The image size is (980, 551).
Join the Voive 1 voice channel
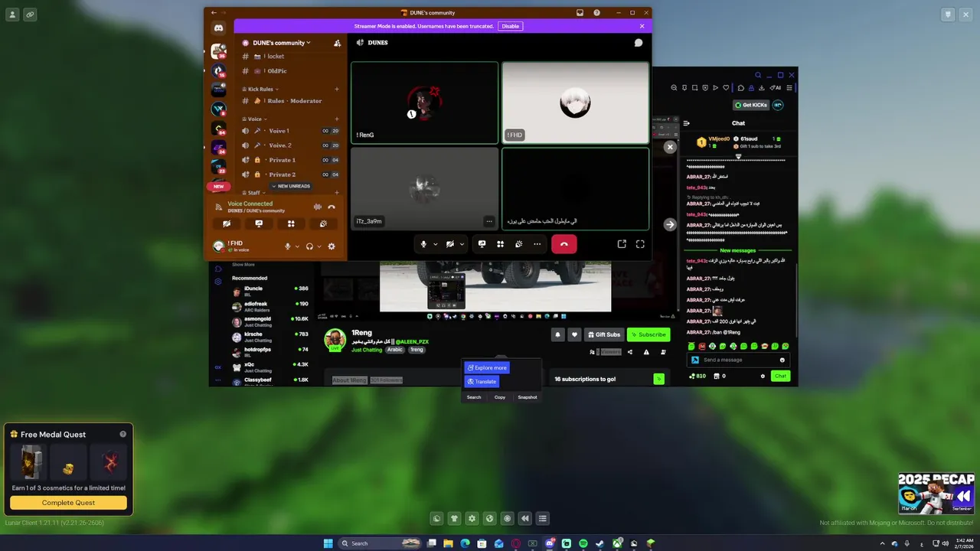(291, 131)
